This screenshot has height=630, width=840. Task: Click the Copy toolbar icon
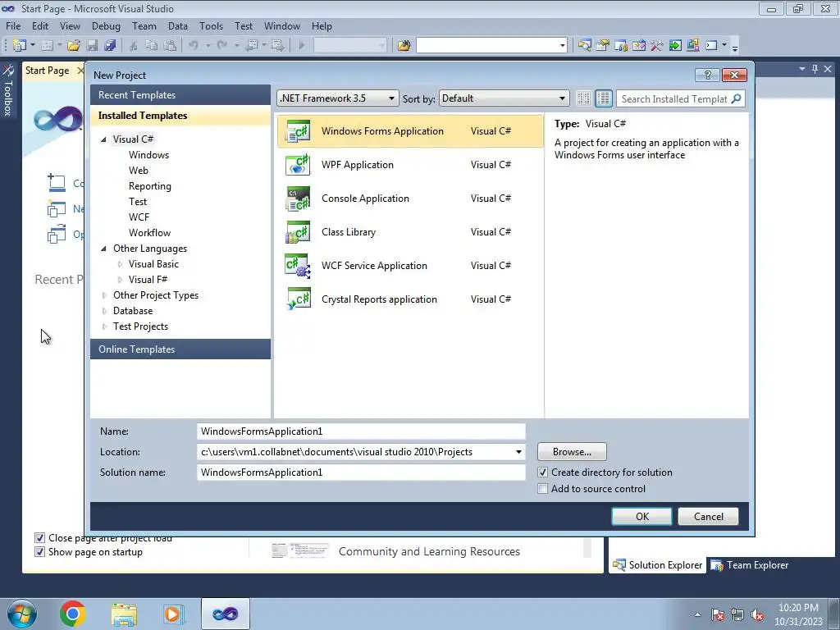pyautogui.click(x=152, y=46)
